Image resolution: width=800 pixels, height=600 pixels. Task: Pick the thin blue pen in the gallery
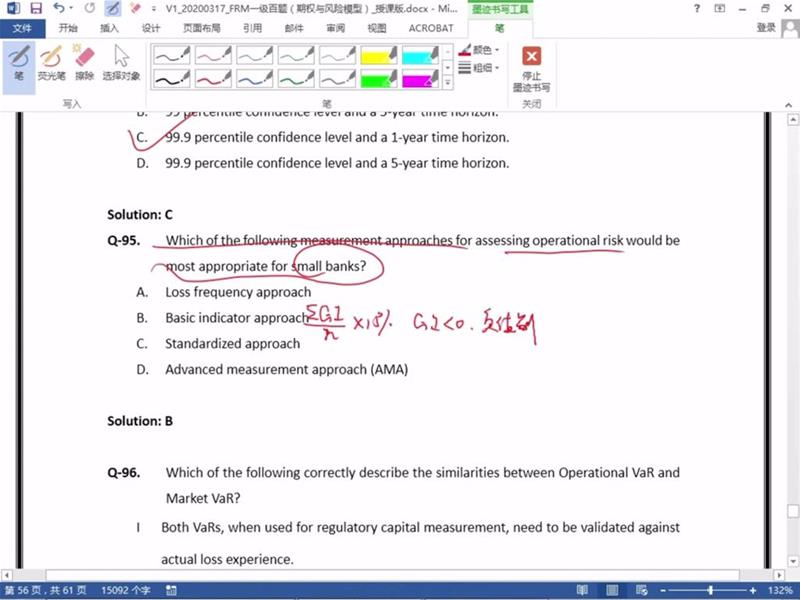(x=255, y=55)
